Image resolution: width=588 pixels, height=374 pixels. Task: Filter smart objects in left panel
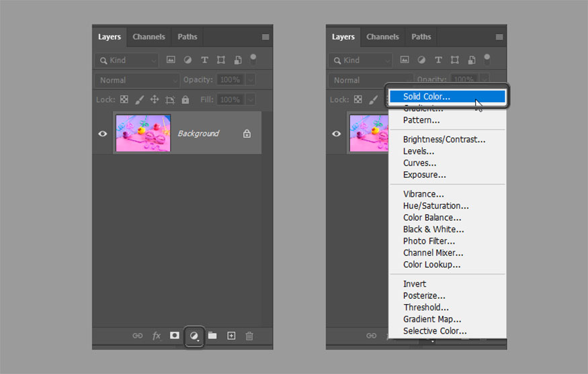pyautogui.click(x=238, y=60)
